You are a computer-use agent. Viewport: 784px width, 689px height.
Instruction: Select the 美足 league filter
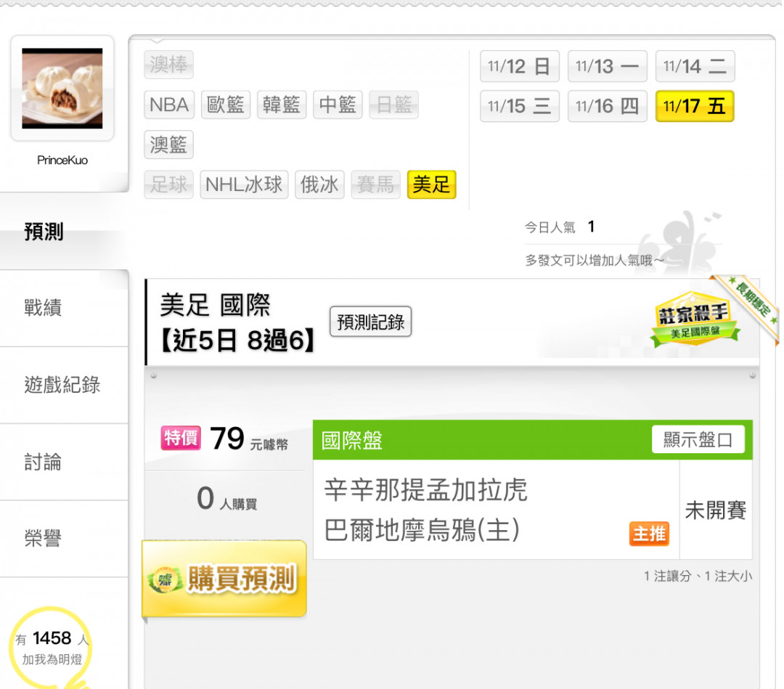click(x=431, y=184)
